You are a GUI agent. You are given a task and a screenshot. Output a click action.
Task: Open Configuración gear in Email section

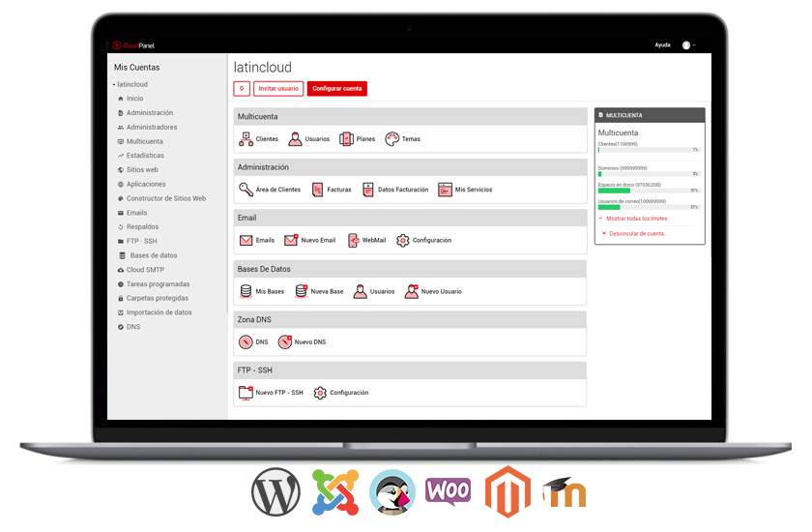[403, 240]
